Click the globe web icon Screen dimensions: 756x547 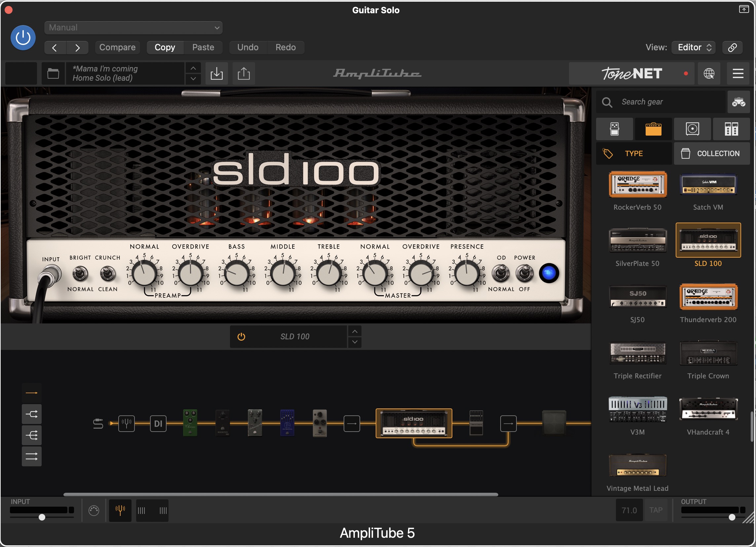[709, 73]
